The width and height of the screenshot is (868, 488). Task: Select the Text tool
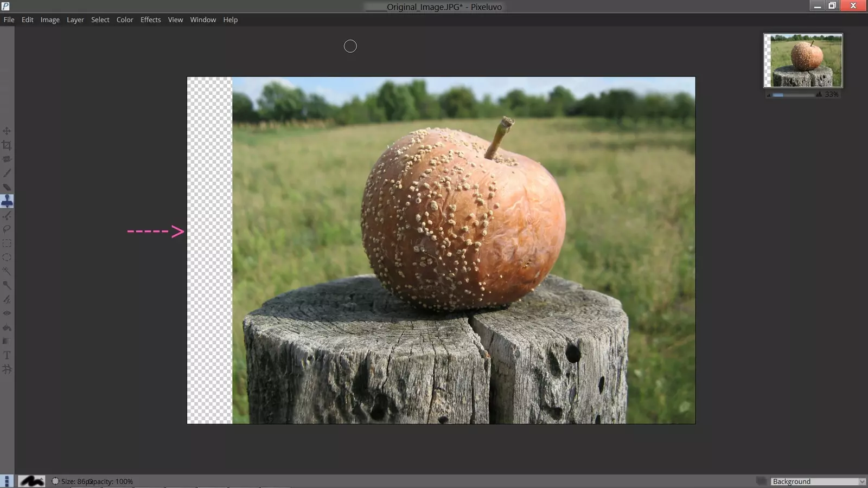pos(7,355)
